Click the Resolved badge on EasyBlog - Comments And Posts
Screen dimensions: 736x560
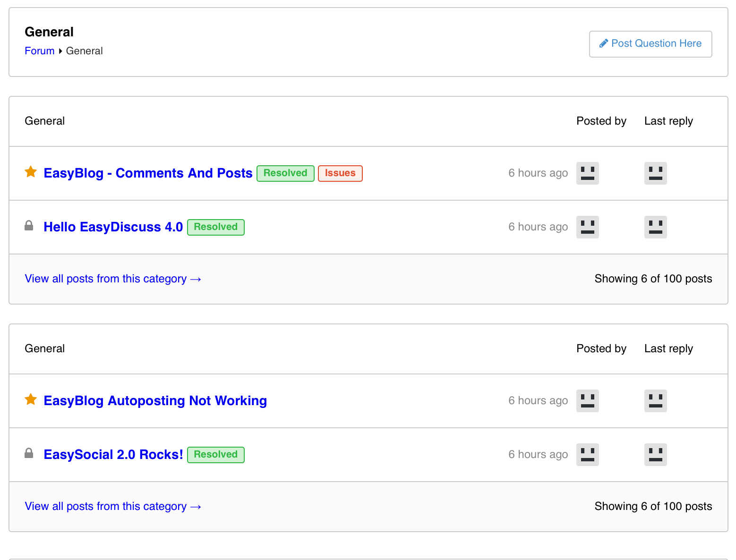point(285,173)
